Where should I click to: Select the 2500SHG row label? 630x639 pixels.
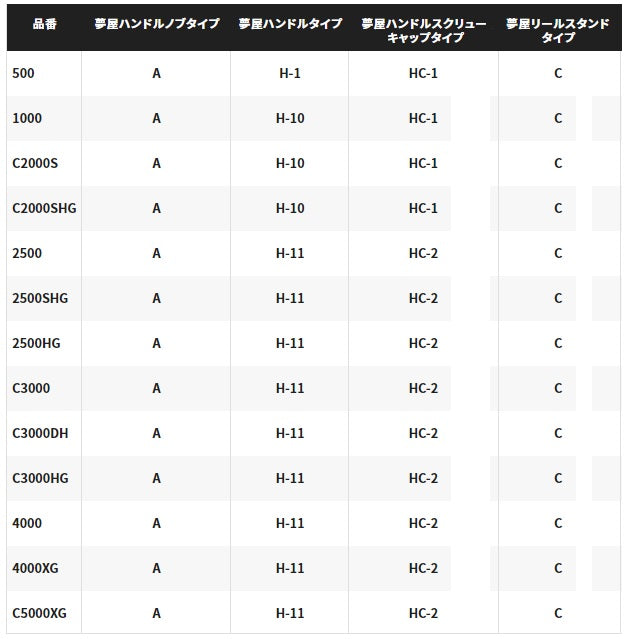[x=40, y=298]
